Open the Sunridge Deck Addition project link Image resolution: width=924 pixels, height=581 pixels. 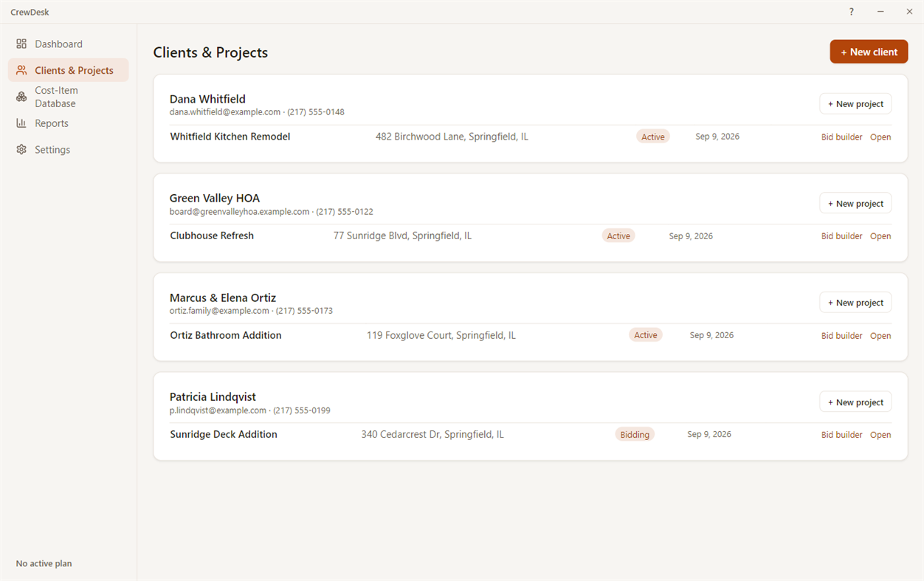(x=880, y=435)
